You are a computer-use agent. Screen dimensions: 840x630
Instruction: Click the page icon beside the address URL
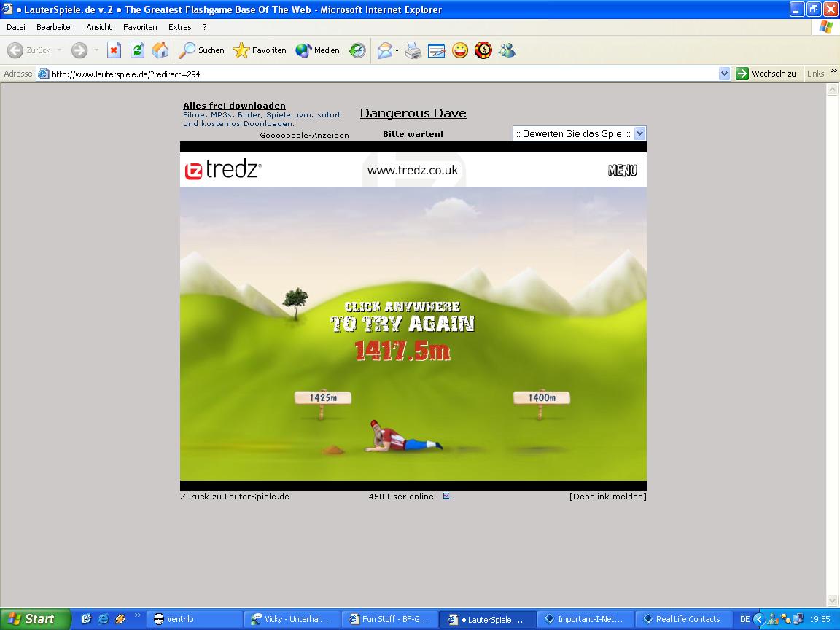(x=44, y=74)
